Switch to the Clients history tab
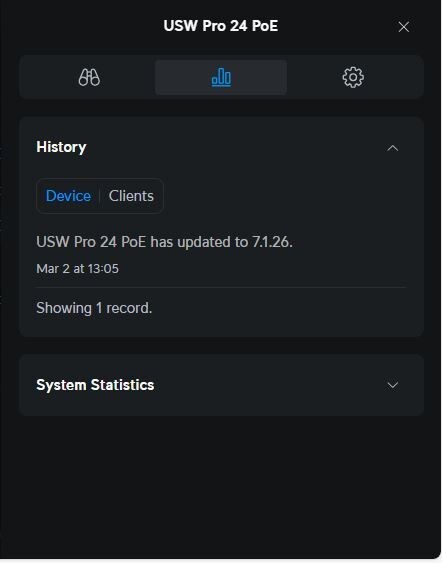Screen dimensions: 442x563 (x=131, y=196)
